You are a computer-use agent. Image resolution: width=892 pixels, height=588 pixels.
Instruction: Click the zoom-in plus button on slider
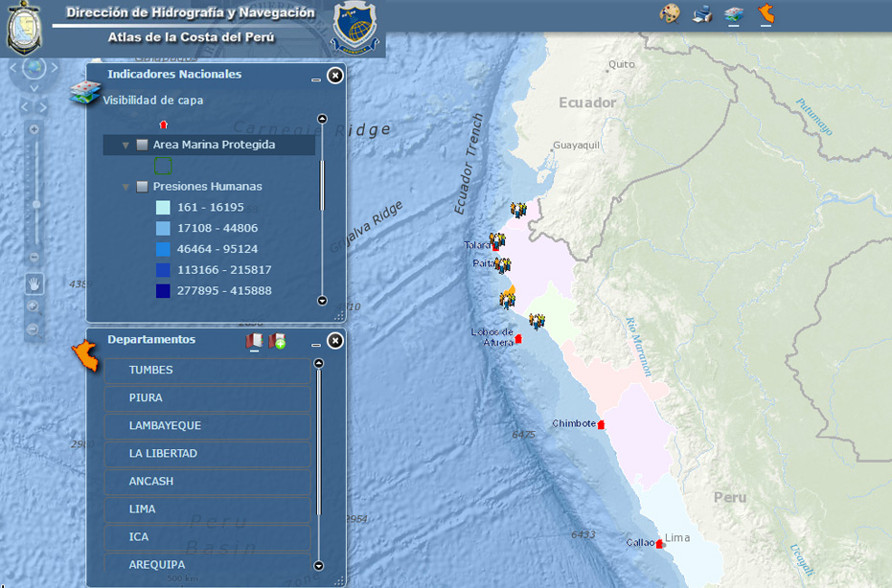coord(34,129)
